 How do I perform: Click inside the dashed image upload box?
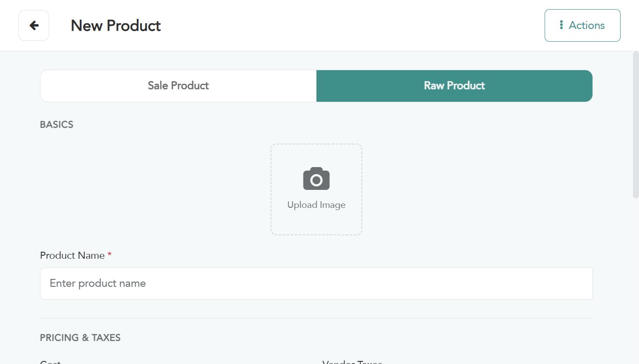316,189
